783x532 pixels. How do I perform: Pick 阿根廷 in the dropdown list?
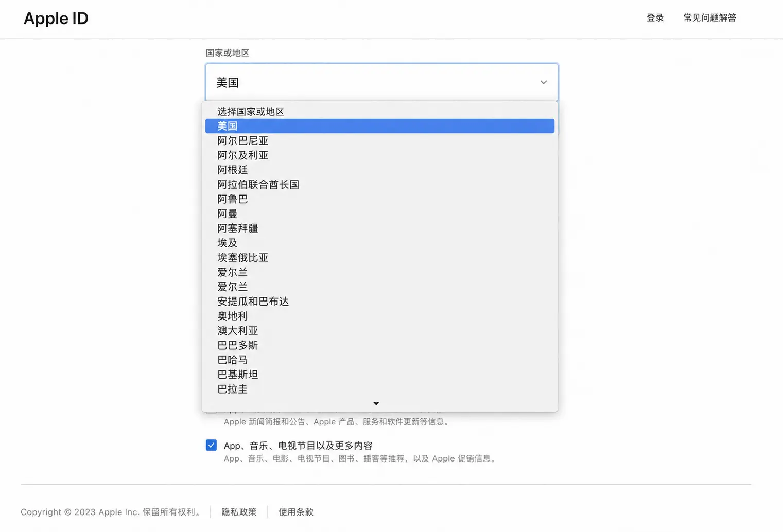(380, 170)
